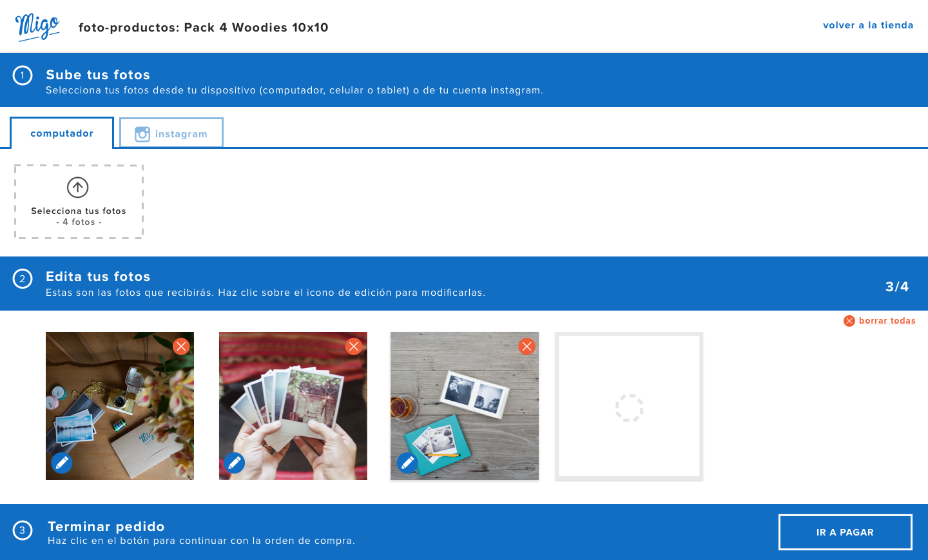Screen dimensions: 928x560
Task: Click the volver a la tienda link
Action: [x=867, y=25]
